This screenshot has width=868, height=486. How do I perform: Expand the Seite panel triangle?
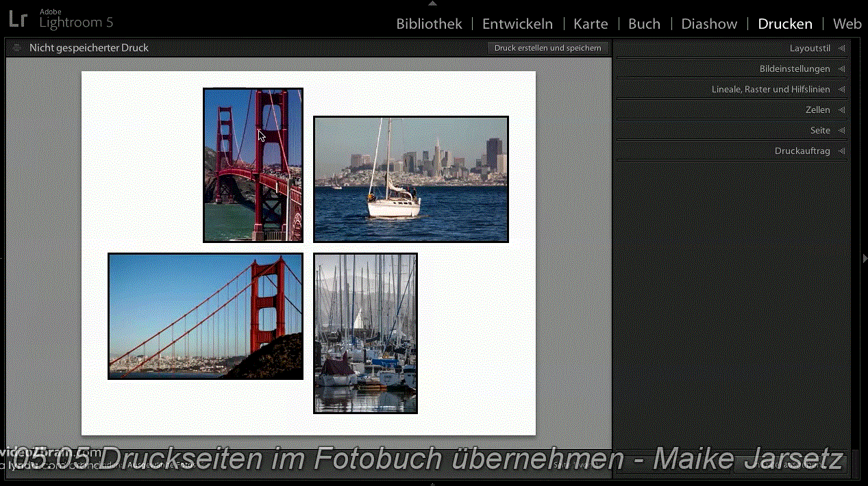click(841, 131)
